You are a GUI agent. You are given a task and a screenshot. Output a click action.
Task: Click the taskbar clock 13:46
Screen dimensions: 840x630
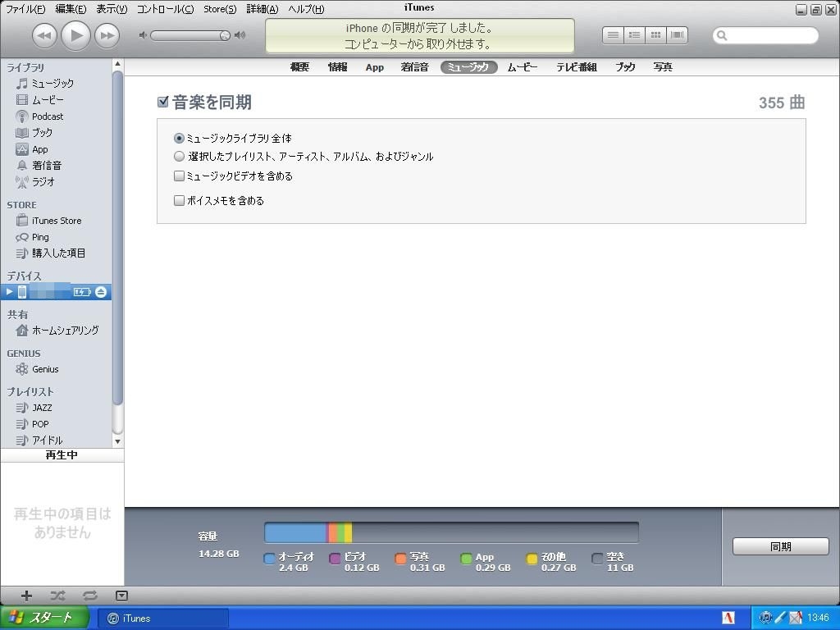(818, 618)
